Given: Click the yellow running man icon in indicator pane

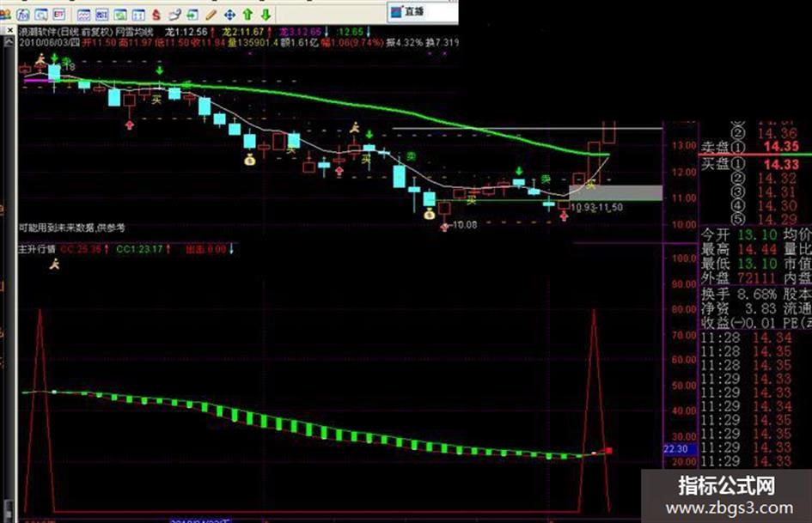Looking at the screenshot, I should tap(54, 265).
